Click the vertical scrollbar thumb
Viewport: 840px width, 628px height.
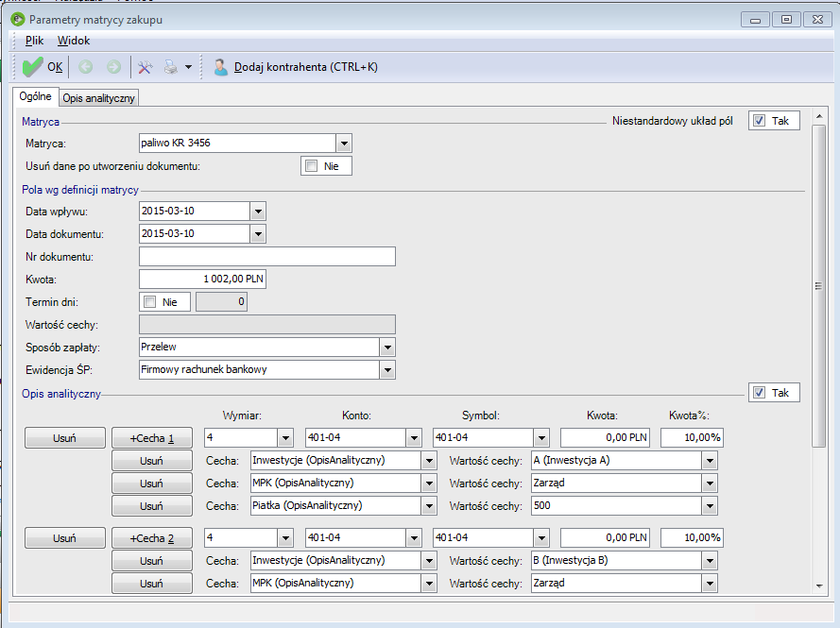818,286
